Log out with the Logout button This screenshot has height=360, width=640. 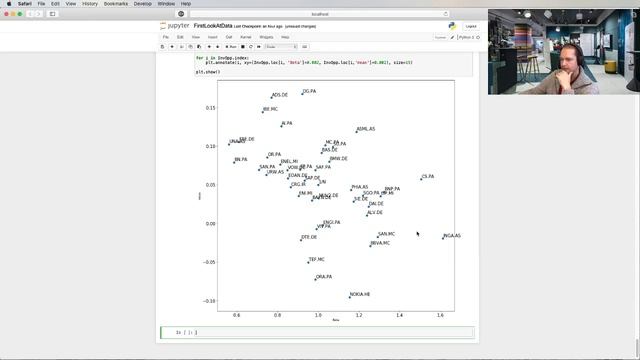click(471, 26)
